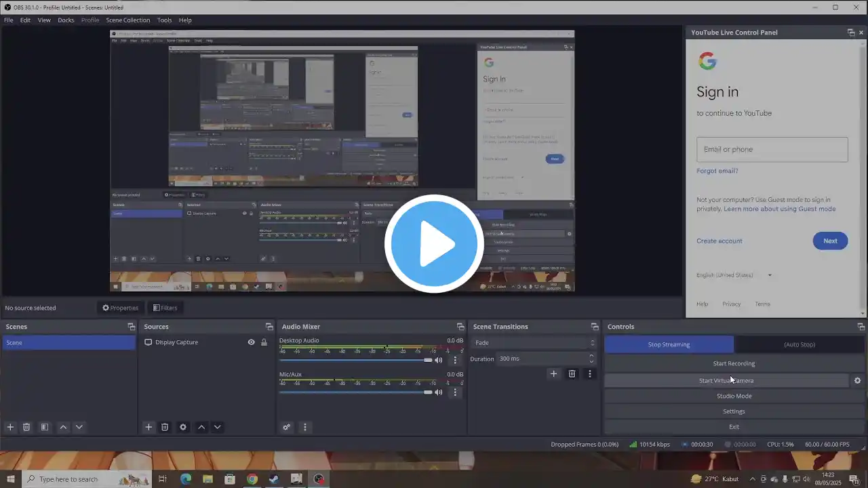
Task: Open Desktop Audio options three-dot menu
Action: click(x=455, y=360)
